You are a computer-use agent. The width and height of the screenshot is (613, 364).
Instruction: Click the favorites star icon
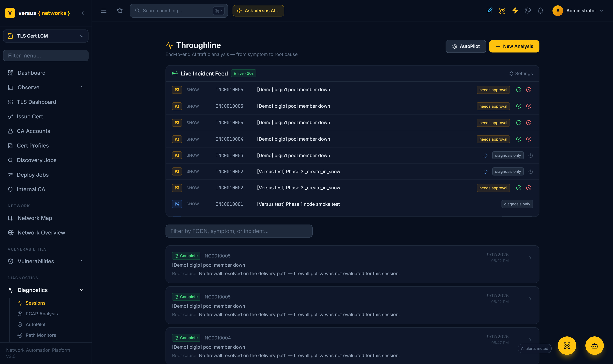[120, 11]
